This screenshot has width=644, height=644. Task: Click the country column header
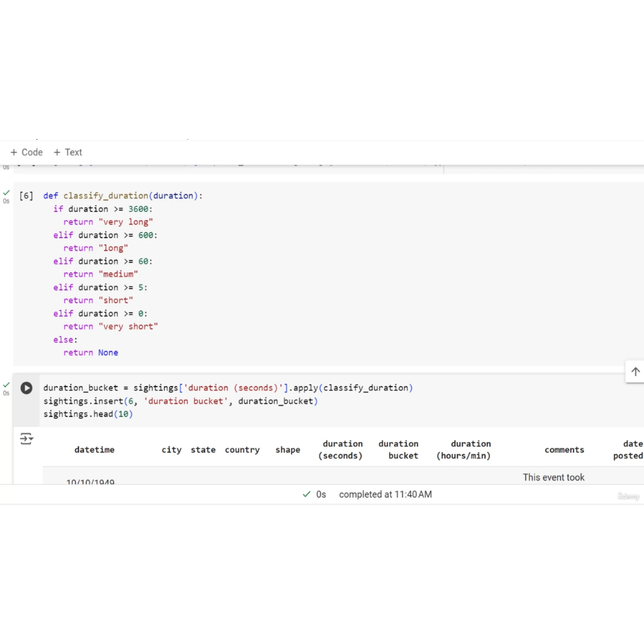[242, 450]
